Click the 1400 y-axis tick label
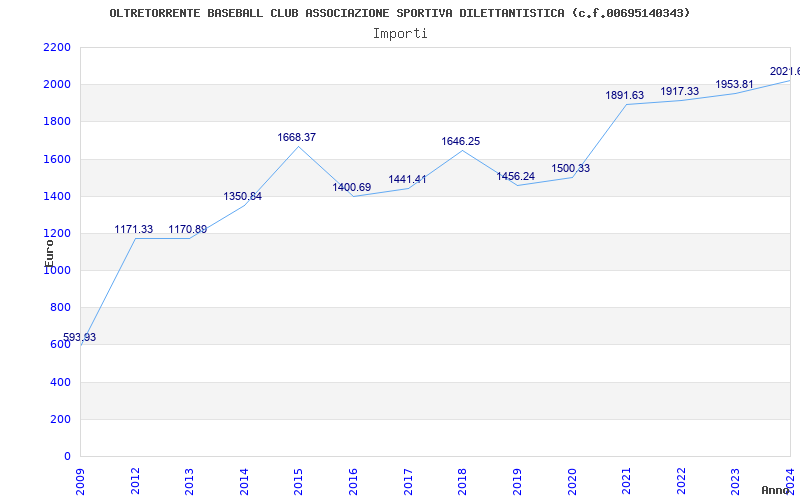Screen dimensions: 800x500 [x=57, y=196]
